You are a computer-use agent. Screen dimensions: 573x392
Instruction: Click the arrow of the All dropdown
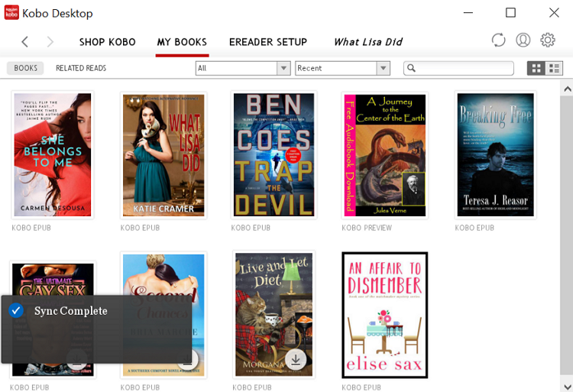pos(283,68)
